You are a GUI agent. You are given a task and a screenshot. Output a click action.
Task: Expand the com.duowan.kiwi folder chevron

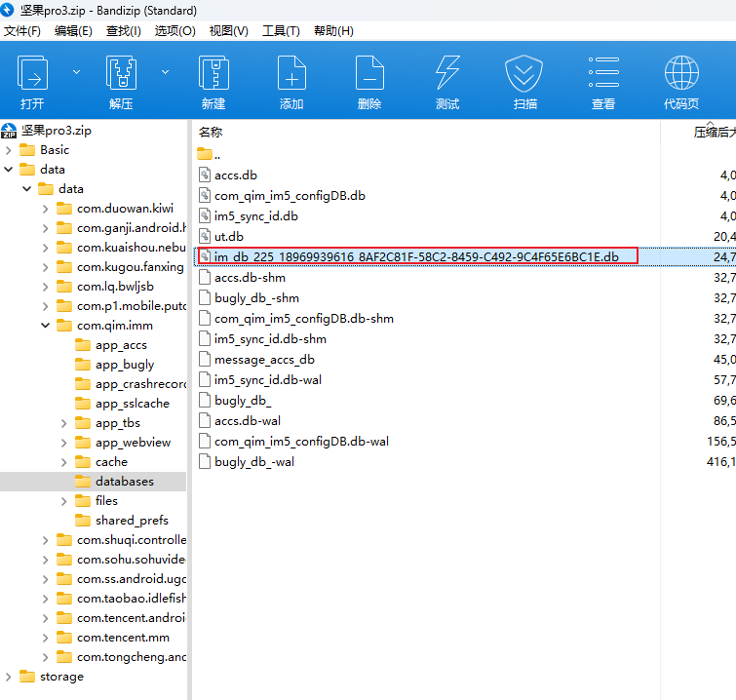click(45, 209)
